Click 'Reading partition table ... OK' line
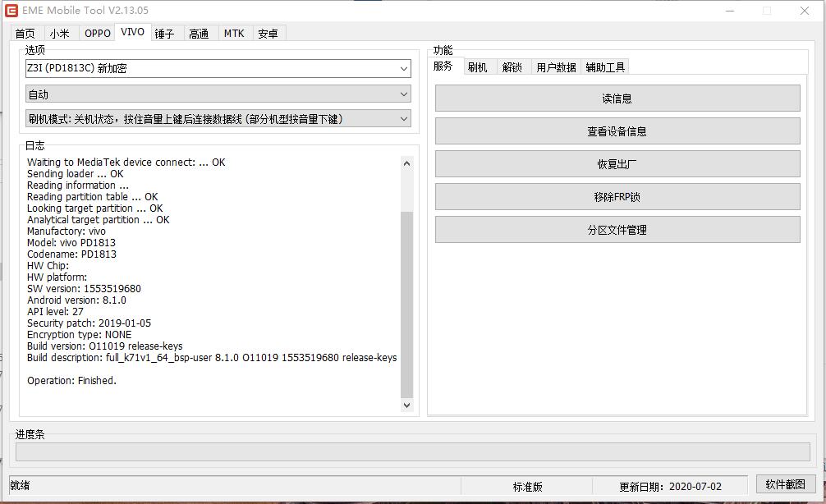 (x=92, y=197)
